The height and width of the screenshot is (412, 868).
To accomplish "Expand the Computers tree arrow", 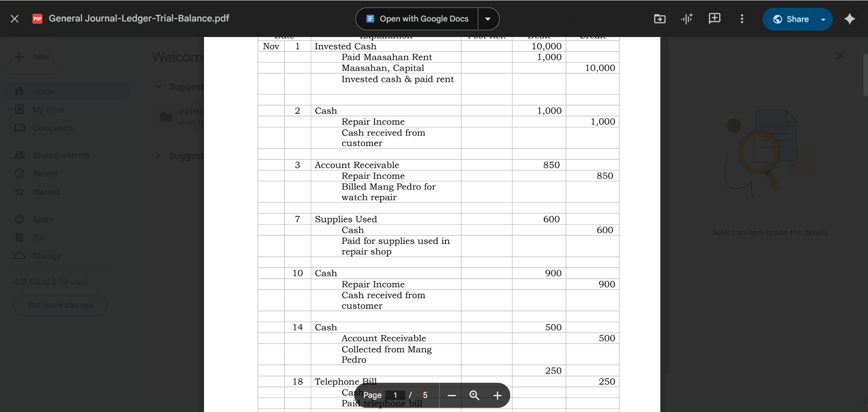I will tap(10, 128).
